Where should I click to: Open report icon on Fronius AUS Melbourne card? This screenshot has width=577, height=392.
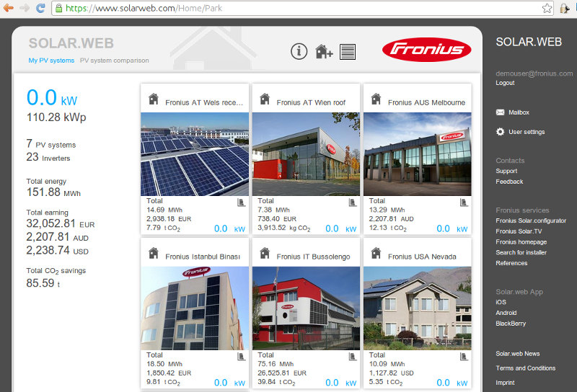[x=464, y=202]
